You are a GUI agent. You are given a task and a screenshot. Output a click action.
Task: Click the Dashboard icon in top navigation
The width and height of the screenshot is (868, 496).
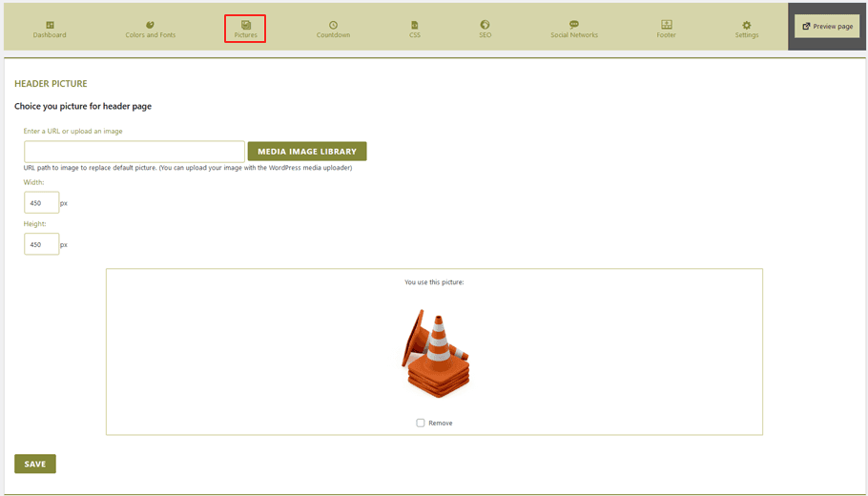50,25
